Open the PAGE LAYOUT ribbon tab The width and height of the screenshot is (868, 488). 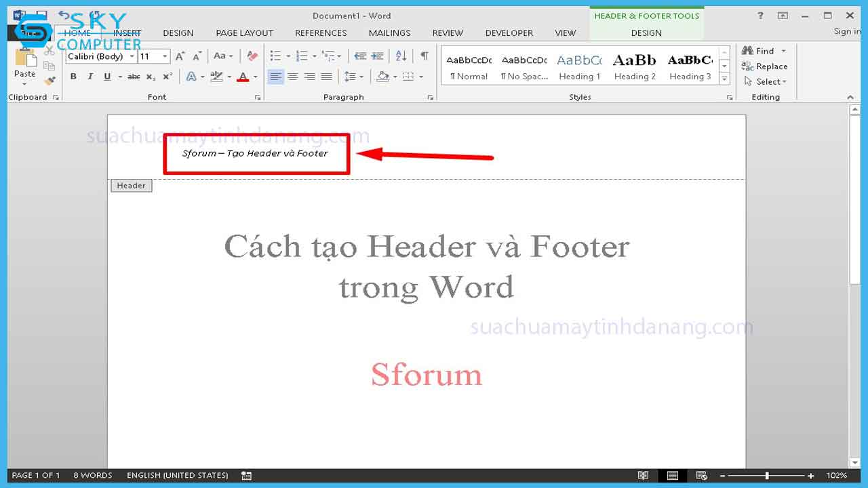tap(244, 33)
